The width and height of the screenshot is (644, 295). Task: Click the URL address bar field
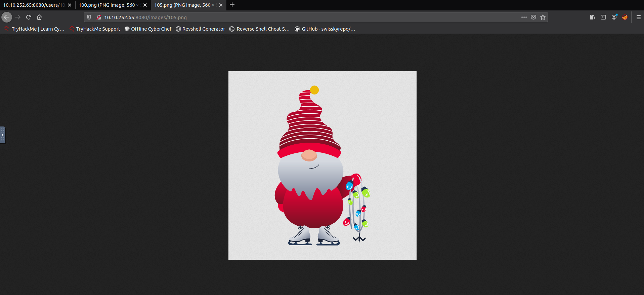(302, 17)
